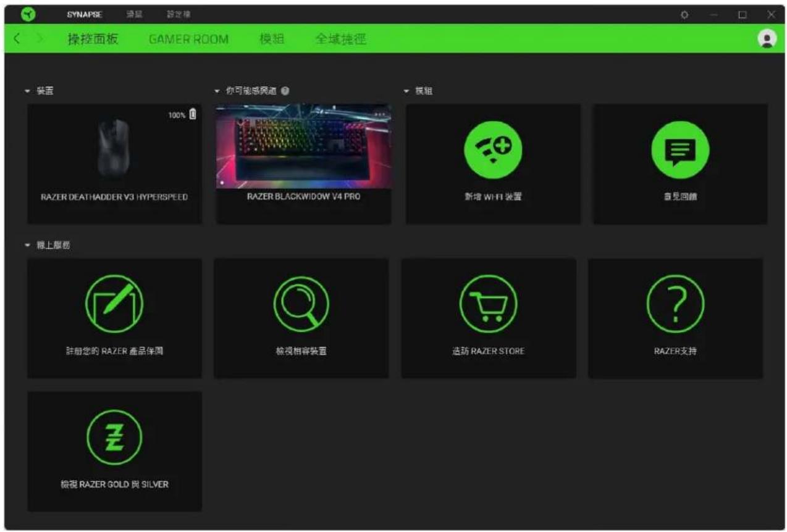This screenshot has height=532, width=787.
Task: Open the user account avatar
Action: point(767,38)
